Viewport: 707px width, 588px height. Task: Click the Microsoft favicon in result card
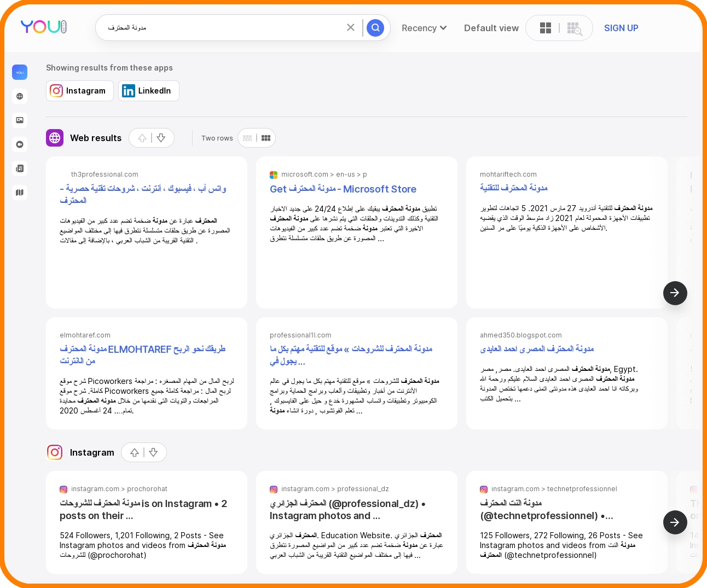pyautogui.click(x=274, y=174)
